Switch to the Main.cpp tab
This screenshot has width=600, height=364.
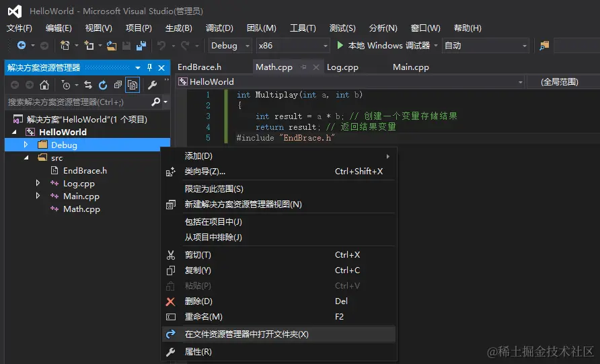(x=410, y=67)
